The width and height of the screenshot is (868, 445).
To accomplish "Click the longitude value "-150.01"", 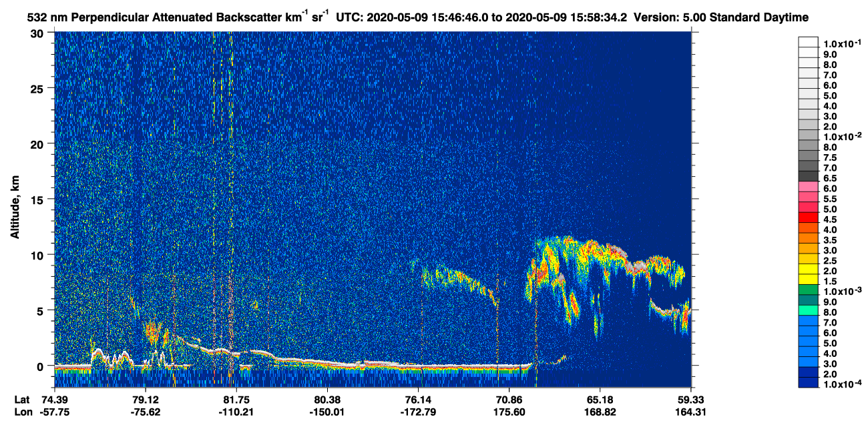I will click(x=327, y=412).
